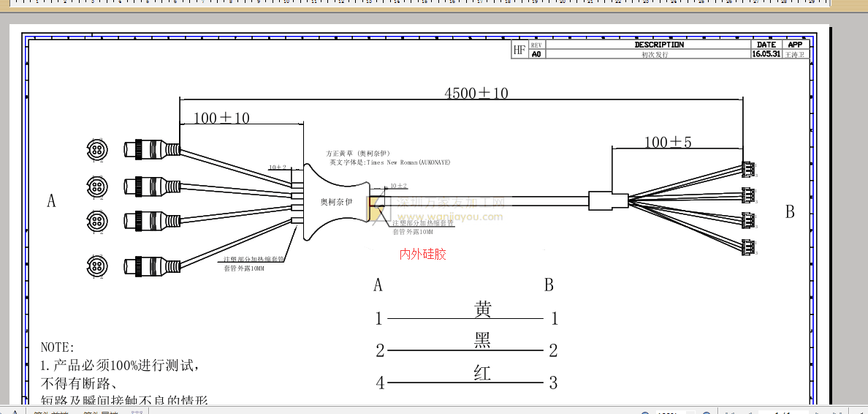Viewport: 868px width, 414px height.
Task: Click the A0 revision cell
Action: point(536,54)
